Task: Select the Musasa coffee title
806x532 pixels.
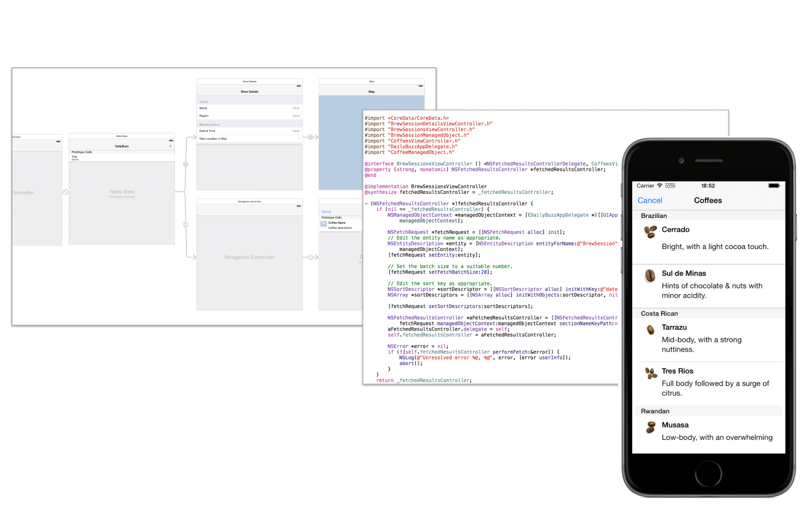Action: coord(675,425)
